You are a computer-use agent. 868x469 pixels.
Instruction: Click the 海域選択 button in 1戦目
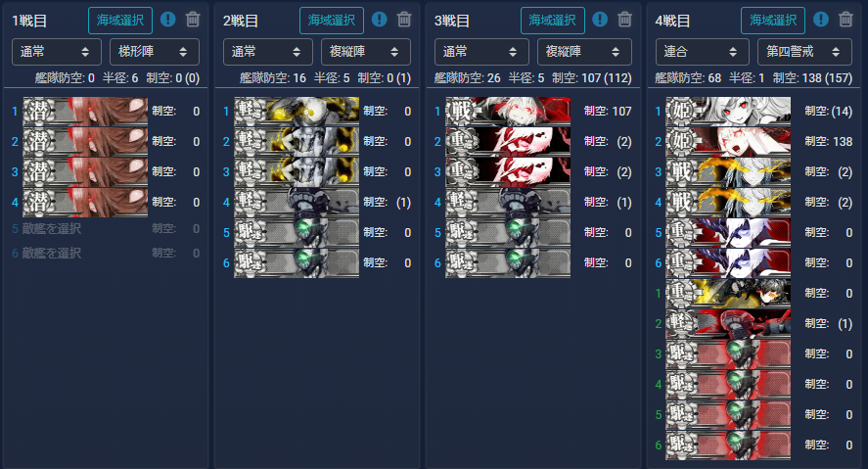point(120,21)
